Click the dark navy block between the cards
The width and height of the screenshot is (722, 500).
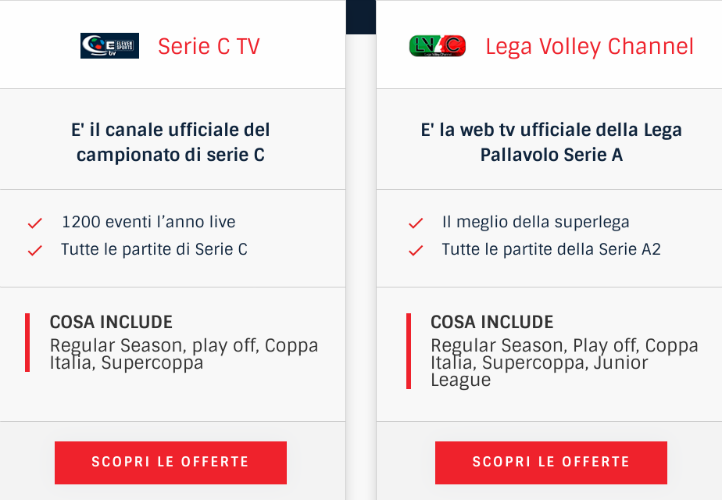click(361, 17)
